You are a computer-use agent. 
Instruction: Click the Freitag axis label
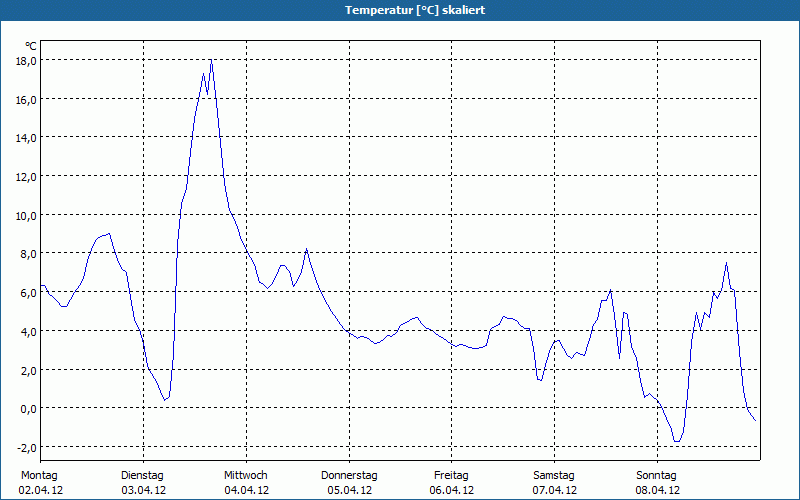pos(451,476)
